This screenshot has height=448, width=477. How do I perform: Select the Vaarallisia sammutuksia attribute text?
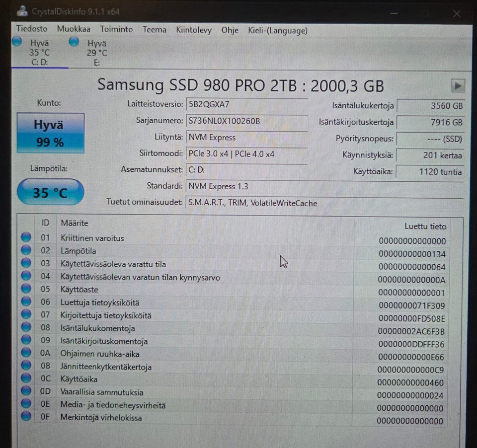[x=101, y=392]
